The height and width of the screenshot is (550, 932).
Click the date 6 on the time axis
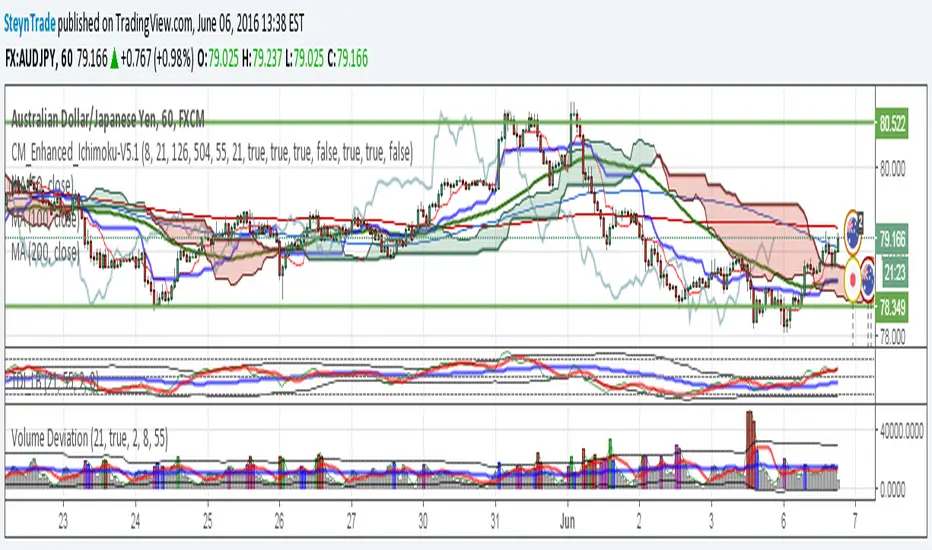783,521
